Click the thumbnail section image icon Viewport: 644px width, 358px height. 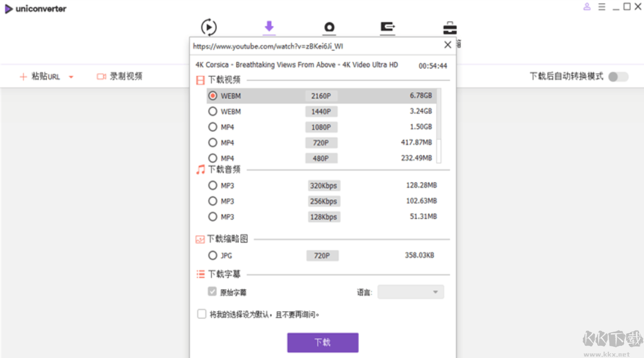[200, 239]
